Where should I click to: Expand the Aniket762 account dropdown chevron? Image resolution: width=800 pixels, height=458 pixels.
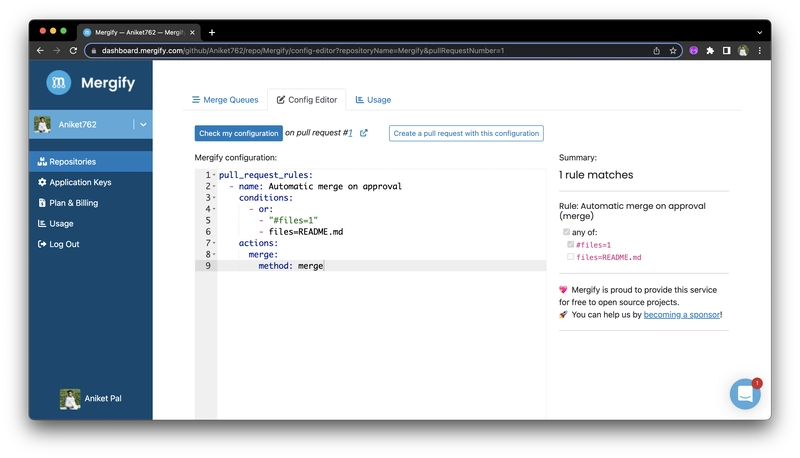click(143, 124)
